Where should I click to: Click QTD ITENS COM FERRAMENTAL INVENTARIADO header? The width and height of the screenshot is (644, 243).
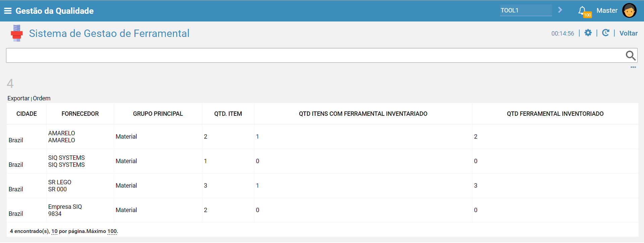(x=363, y=114)
